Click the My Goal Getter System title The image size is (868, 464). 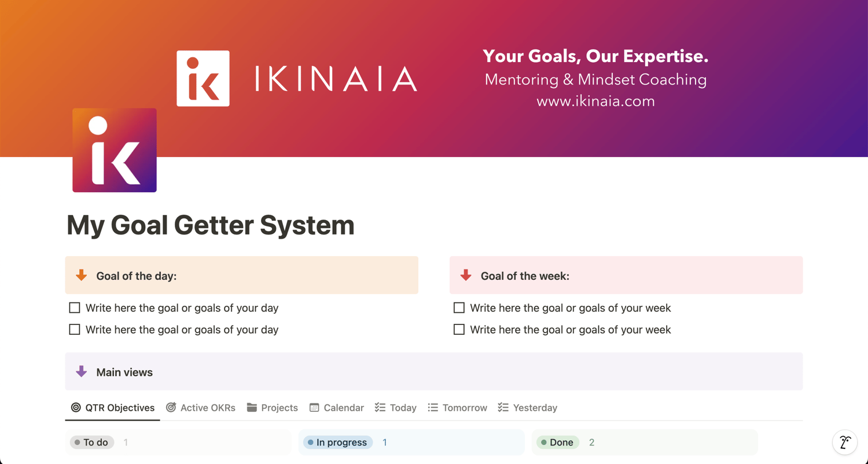pyautogui.click(x=211, y=225)
